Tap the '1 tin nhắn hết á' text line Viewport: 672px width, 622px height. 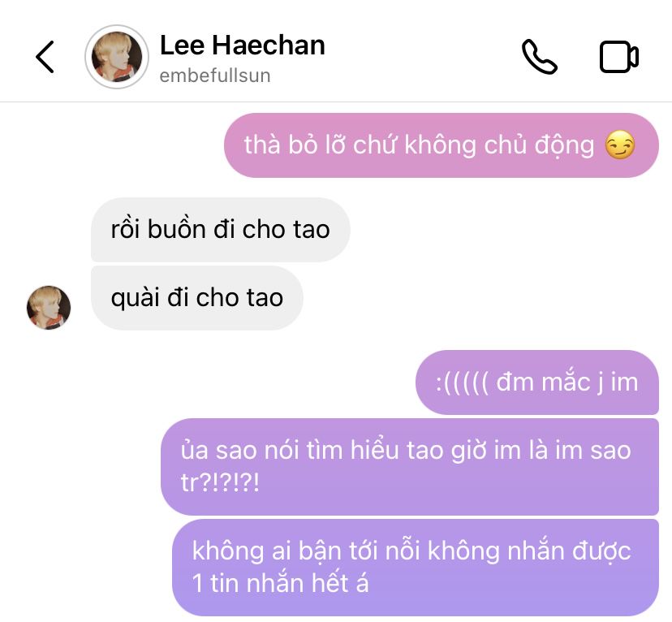click(280, 583)
